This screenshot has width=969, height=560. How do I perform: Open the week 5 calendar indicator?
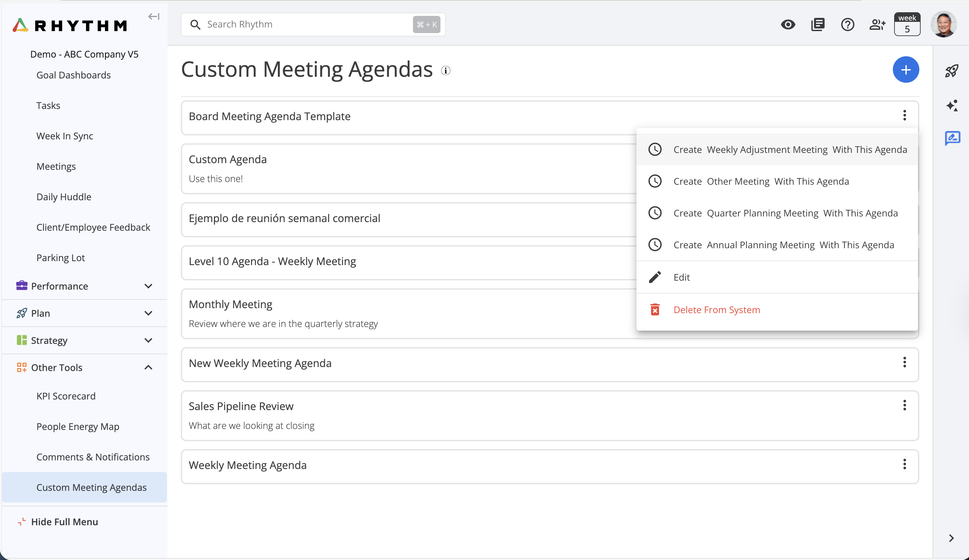pyautogui.click(x=907, y=24)
